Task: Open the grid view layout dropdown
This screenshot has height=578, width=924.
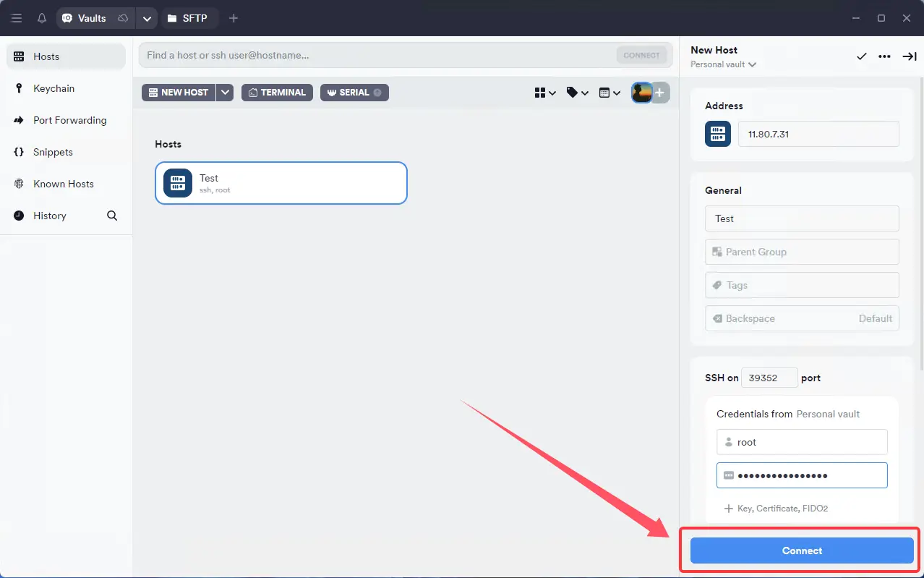Action: pos(544,93)
